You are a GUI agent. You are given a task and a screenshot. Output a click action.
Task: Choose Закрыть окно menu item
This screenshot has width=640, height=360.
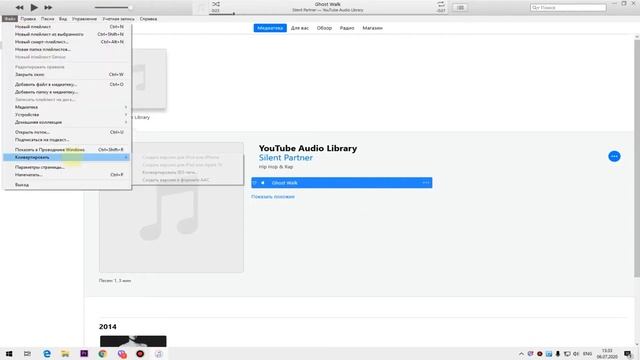point(67,74)
